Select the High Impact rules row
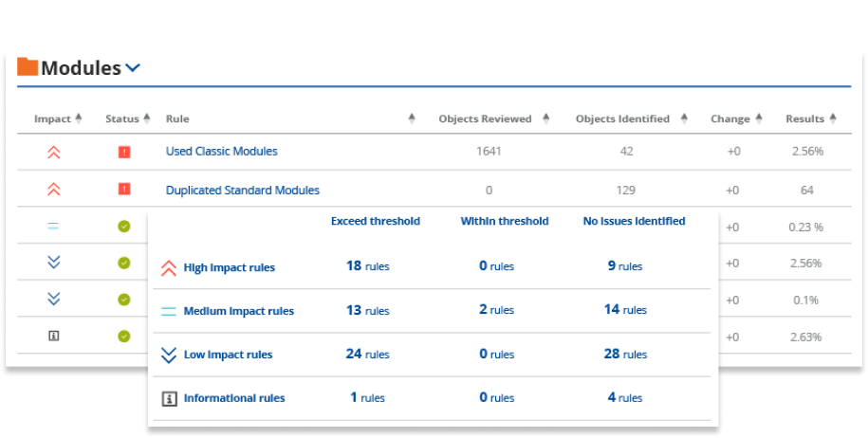The height and width of the screenshot is (438, 868). click(x=229, y=268)
